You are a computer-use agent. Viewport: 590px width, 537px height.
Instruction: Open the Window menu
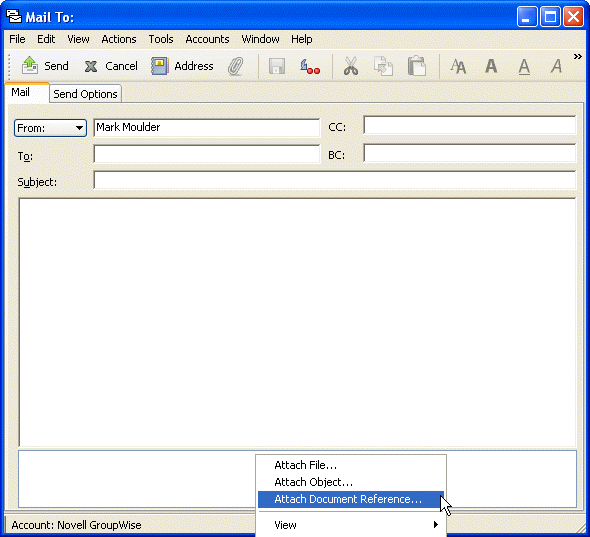click(260, 39)
